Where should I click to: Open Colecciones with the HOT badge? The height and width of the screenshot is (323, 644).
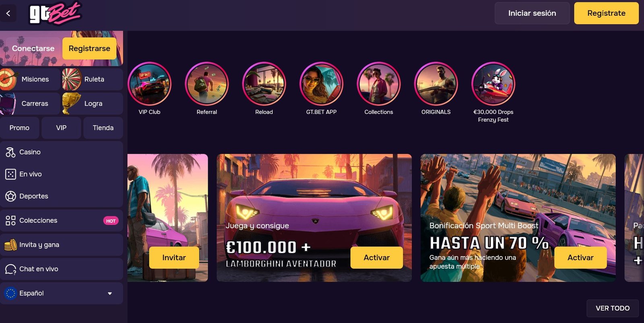[62, 220]
